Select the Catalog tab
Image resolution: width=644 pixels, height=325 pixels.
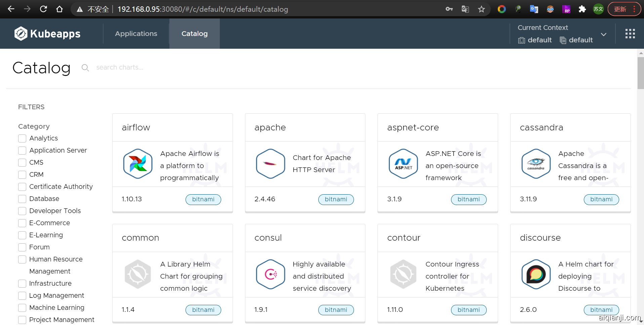tap(194, 34)
